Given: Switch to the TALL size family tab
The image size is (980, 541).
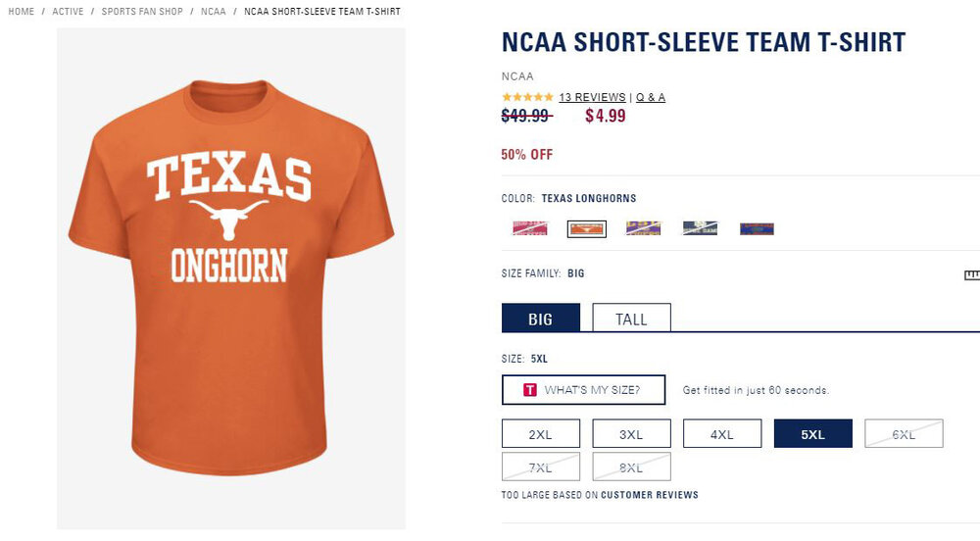Looking at the screenshot, I should 631,319.
